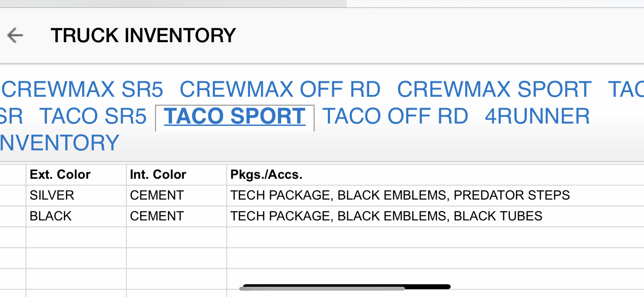Click the active TACO SPORT tab
Viewport: 644px width, 297px height.
234,116
